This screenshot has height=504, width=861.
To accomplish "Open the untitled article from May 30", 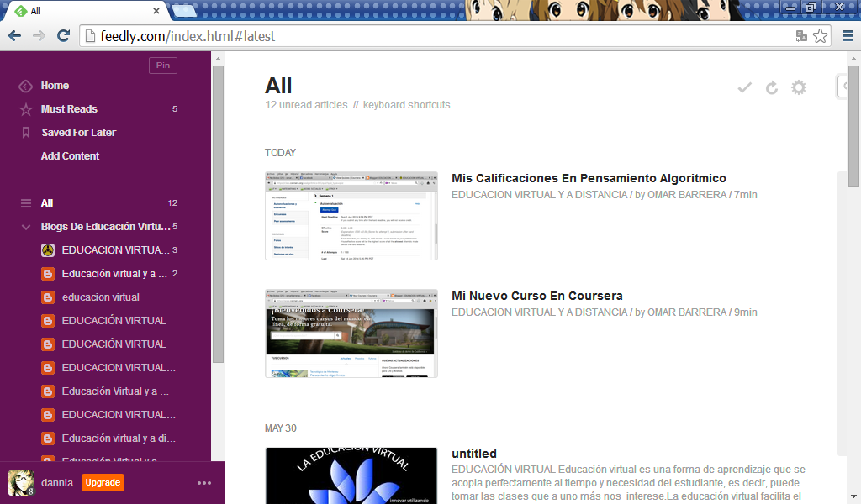I will tap(474, 454).
